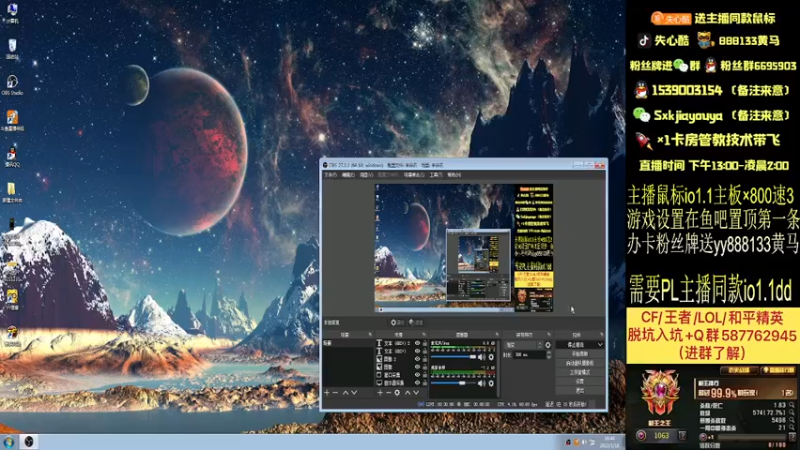
Task: Hide the Image source eye icon
Action: (417, 367)
